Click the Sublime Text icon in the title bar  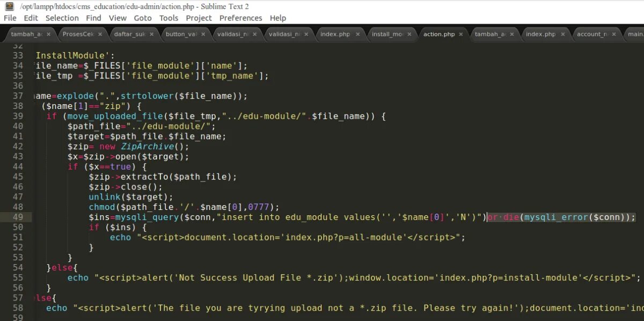(9, 6)
